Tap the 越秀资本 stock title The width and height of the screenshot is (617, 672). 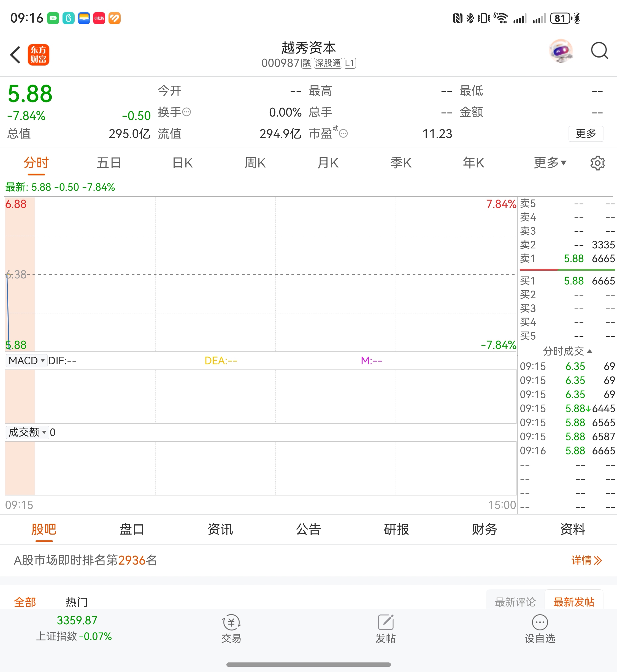(x=308, y=48)
